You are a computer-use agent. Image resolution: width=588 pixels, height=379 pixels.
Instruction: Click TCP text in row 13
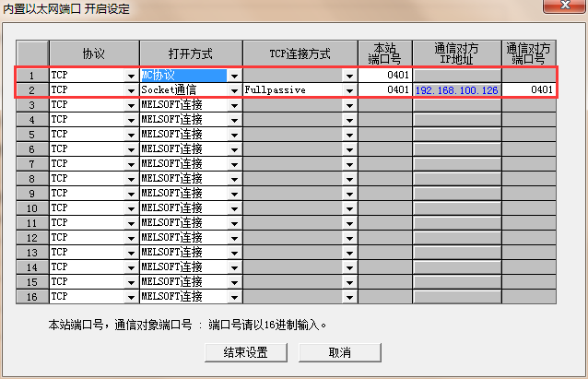pos(60,252)
